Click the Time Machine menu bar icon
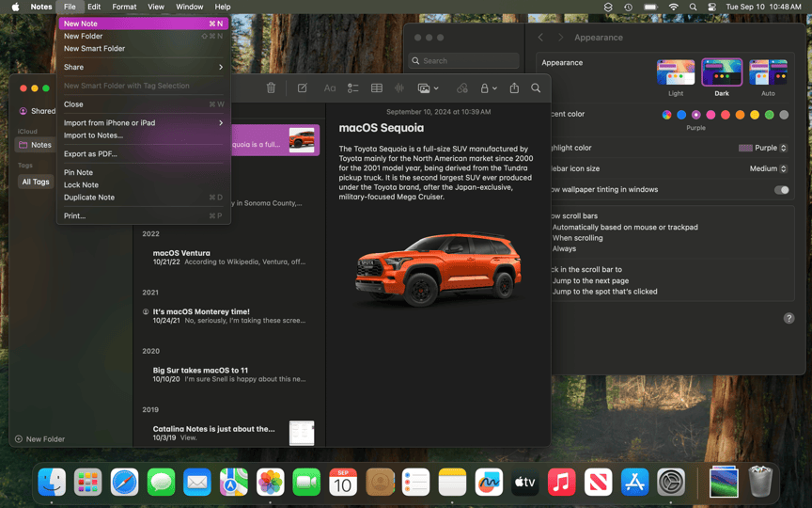This screenshot has width=812, height=508. click(628, 7)
